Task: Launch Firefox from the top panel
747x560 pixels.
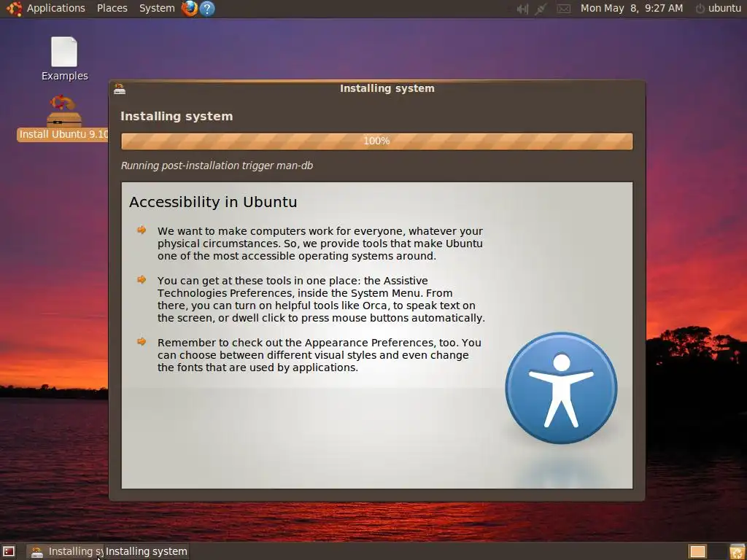Action: [x=190, y=8]
